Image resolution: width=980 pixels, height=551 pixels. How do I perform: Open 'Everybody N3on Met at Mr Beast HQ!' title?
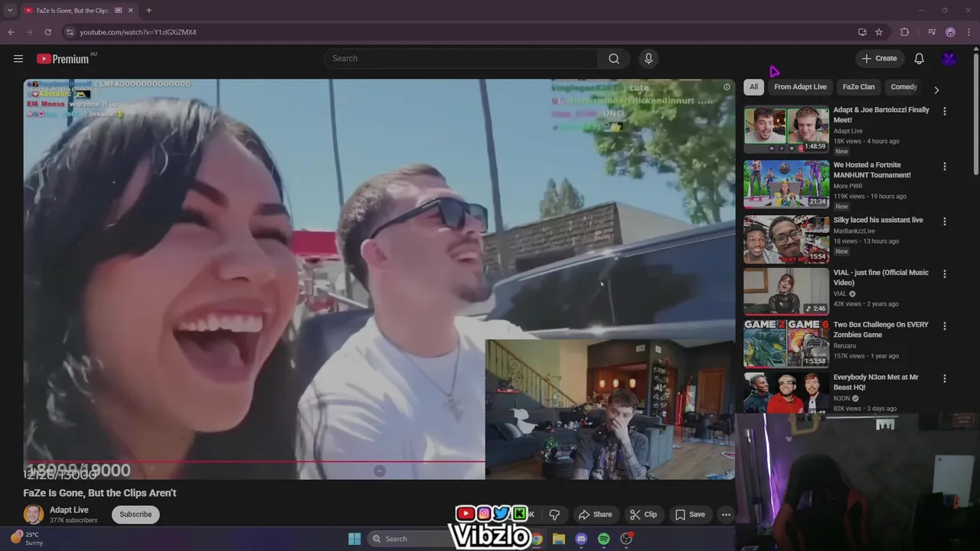pyautogui.click(x=876, y=382)
